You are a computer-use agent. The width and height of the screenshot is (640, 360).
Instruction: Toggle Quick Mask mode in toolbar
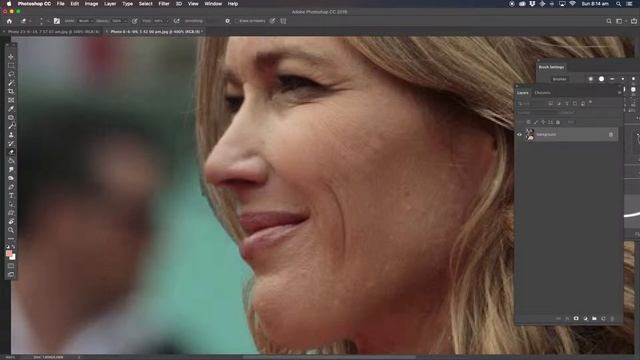[11, 266]
